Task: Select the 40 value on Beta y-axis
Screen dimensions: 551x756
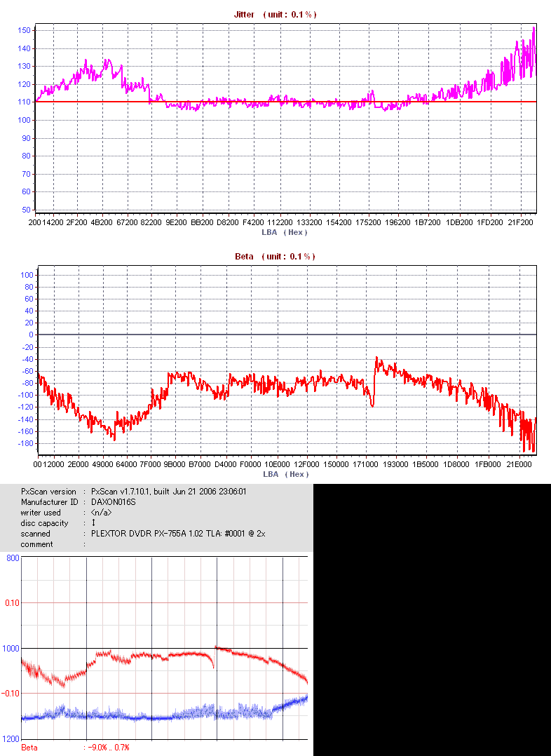Action: 29,311
